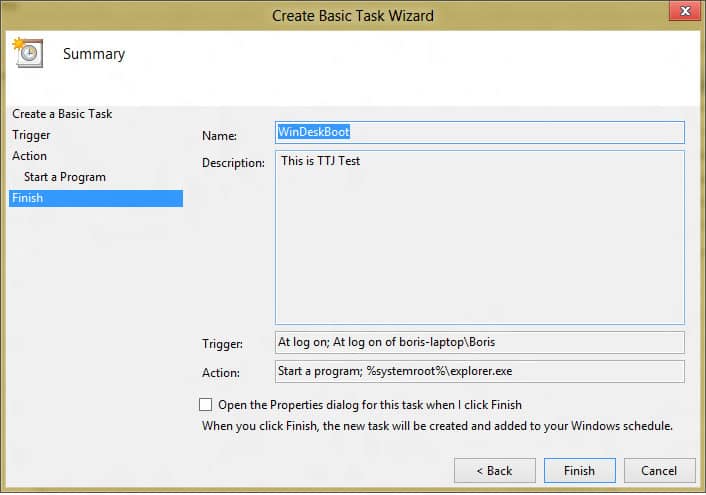The width and height of the screenshot is (706, 495).
Task: Cancel the wizard with Cancel button
Action: tap(659, 470)
